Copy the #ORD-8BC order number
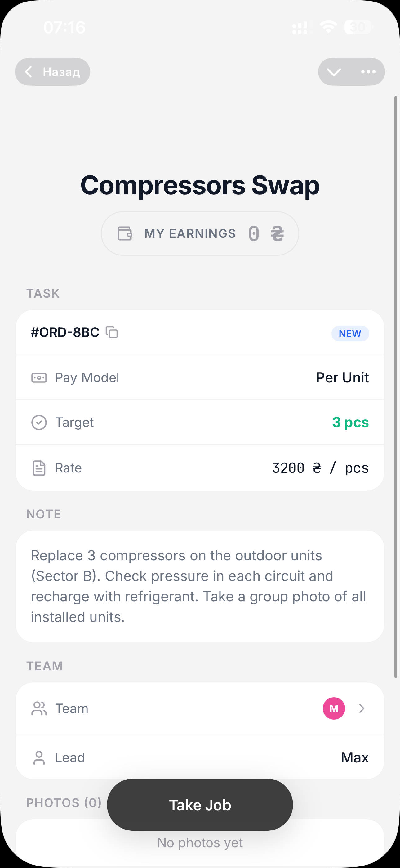Image resolution: width=400 pixels, height=868 pixels. tap(112, 332)
